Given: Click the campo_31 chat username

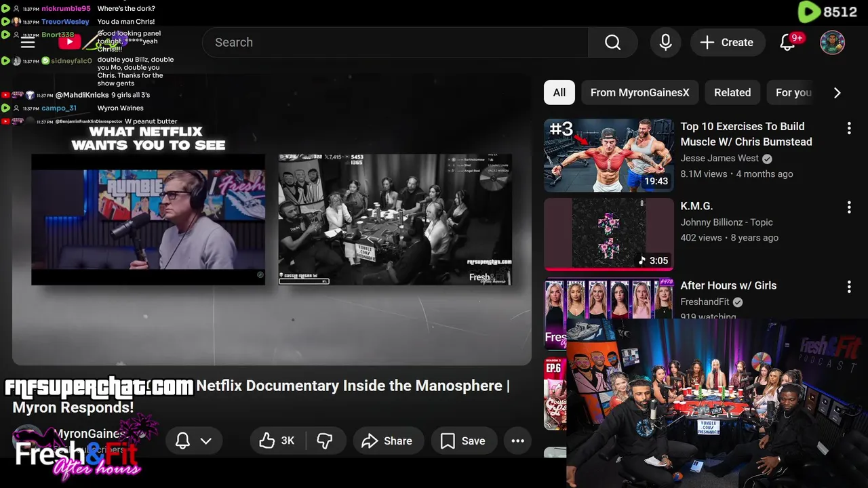Looking at the screenshot, I should point(59,108).
